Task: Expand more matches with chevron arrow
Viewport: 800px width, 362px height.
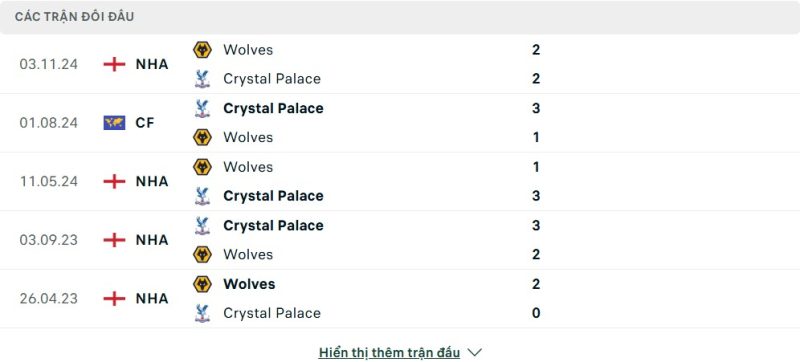Action: click(474, 352)
